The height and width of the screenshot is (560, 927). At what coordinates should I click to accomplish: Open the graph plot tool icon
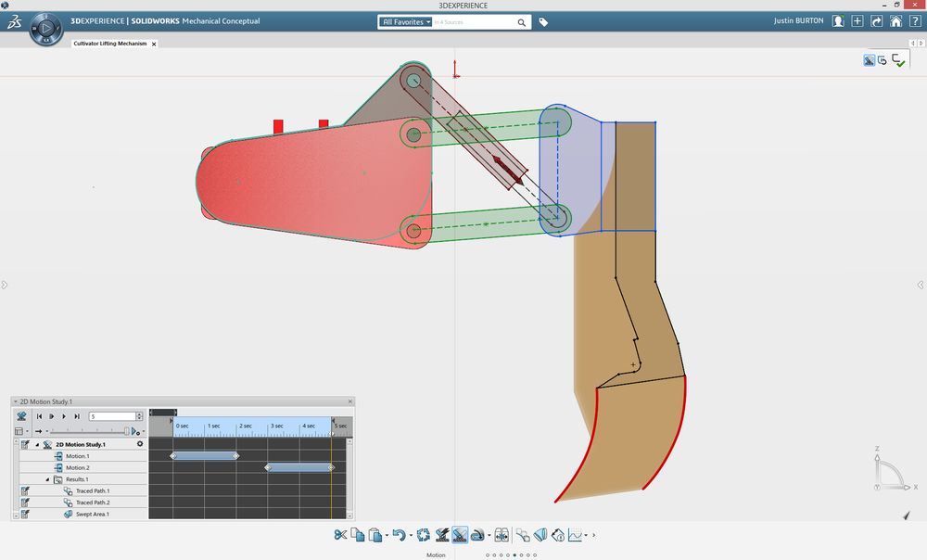tap(575, 535)
